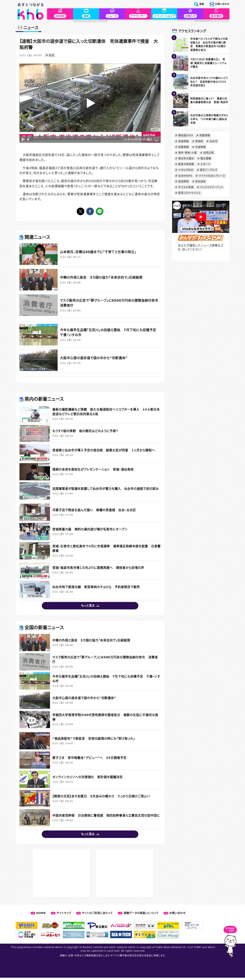The image size is (245, 980).
Task: Open related news about 山本美月
Action: (x=90, y=254)
